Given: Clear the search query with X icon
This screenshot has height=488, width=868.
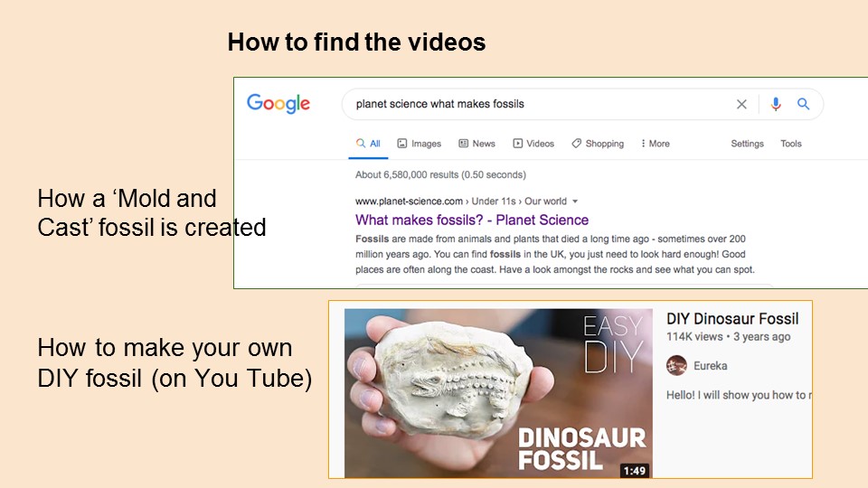Looking at the screenshot, I should click(x=741, y=104).
